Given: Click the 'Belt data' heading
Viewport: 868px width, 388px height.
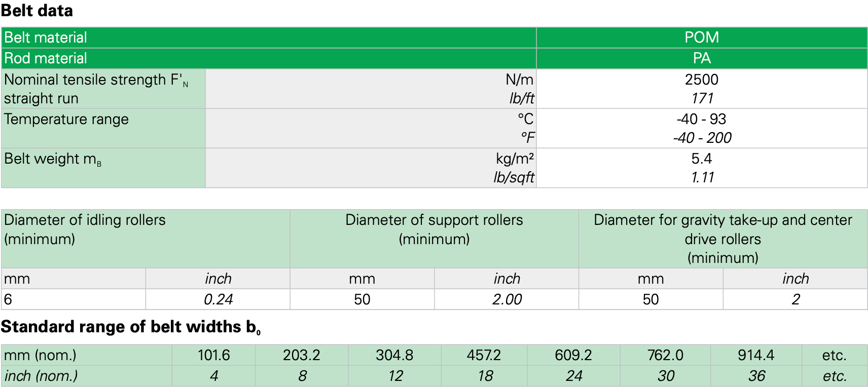Looking at the screenshot, I should coord(37,11).
